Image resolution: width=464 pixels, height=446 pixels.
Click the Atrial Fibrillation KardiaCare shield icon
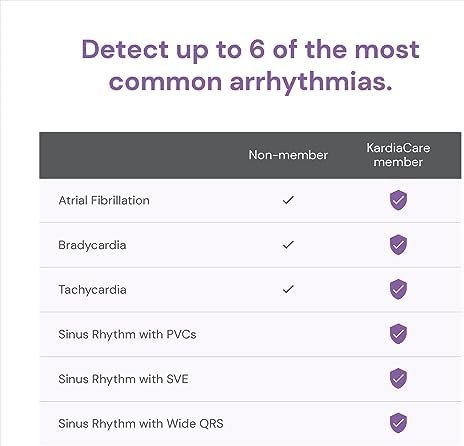point(398,200)
